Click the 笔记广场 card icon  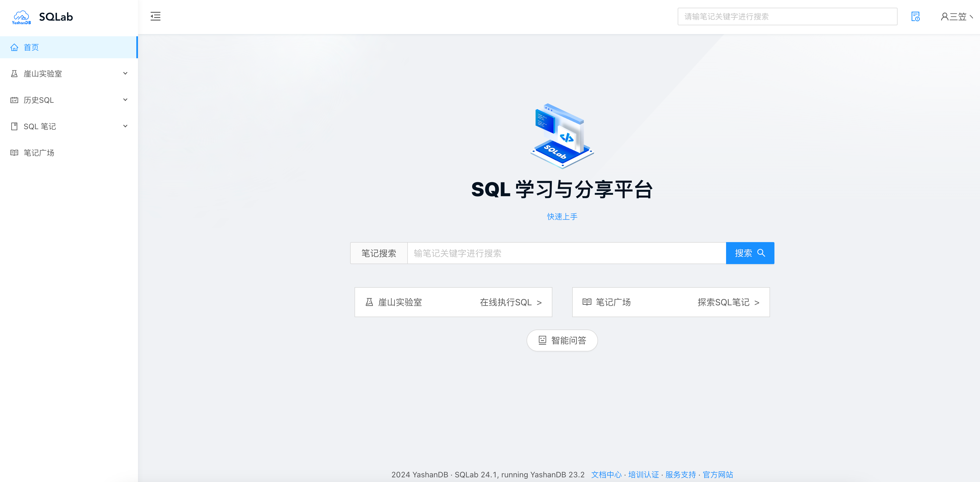[587, 302]
